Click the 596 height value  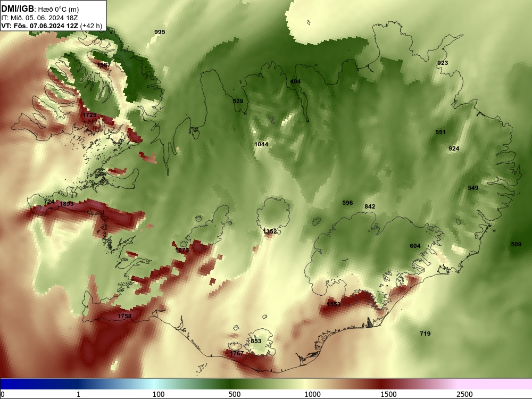tap(347, 203)
